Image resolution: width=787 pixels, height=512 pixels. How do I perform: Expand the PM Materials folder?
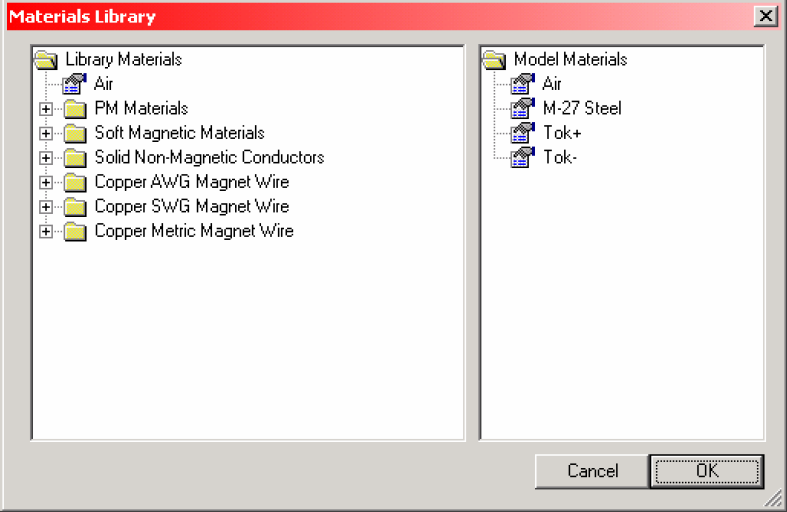[x=46, y=109]
